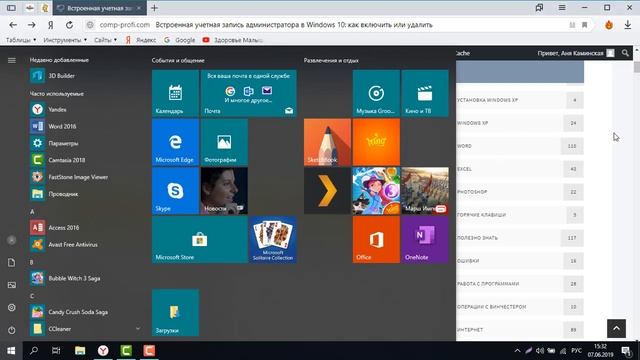640x360 pixels.
Task: Open the March of Empires tile
Action: coord(425,191)
